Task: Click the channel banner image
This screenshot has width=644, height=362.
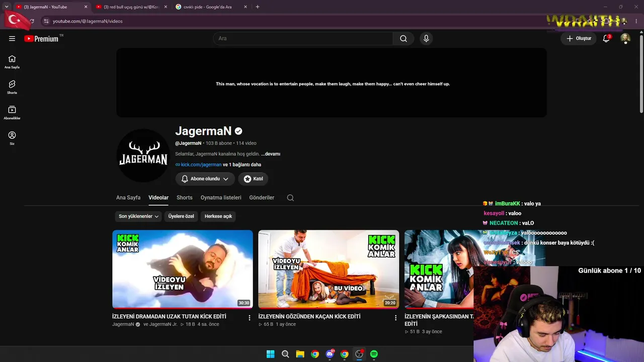Action: [x=332, y=83]
